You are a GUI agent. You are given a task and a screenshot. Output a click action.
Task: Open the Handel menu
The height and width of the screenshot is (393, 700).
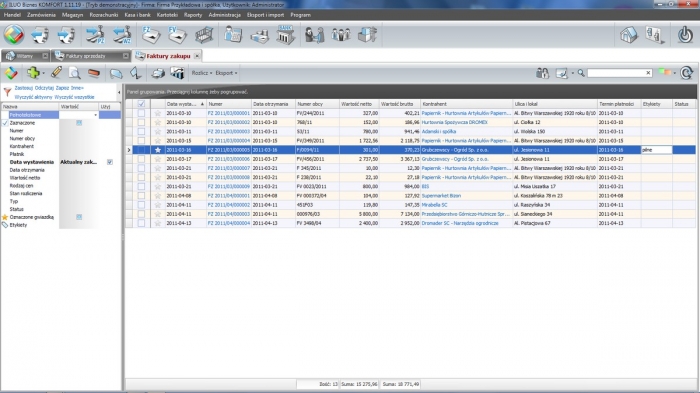[x=12, y=15]
